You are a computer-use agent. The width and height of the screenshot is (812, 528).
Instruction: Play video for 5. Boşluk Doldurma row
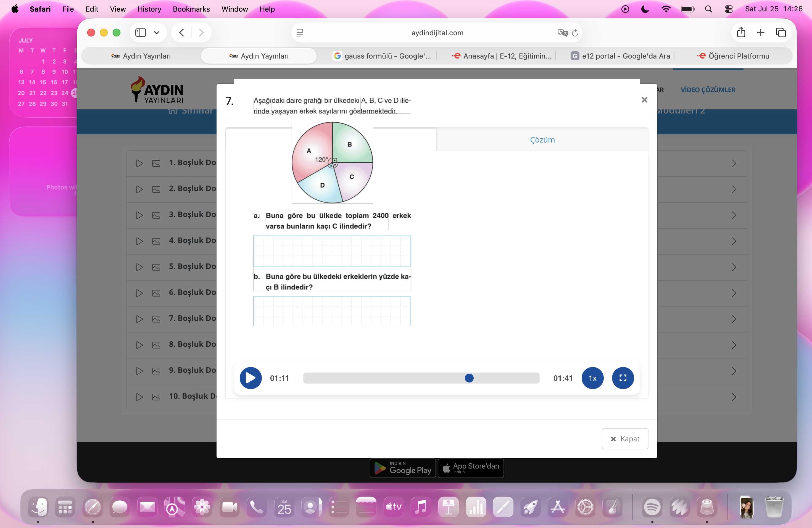[139, 267]
